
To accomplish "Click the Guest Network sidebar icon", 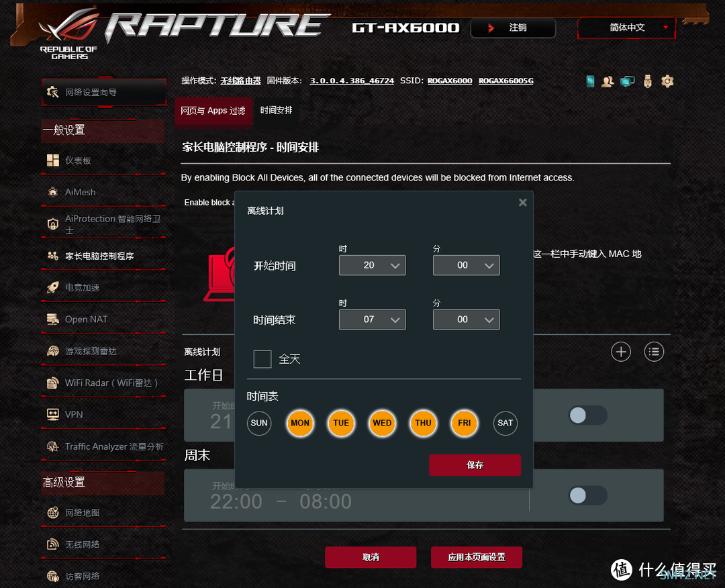I will coord(53,577).
